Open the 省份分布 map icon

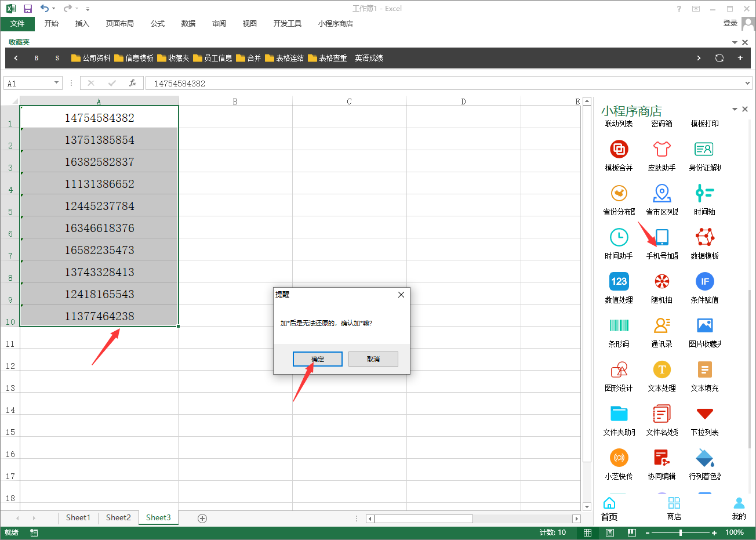click(x=619, y=194)
